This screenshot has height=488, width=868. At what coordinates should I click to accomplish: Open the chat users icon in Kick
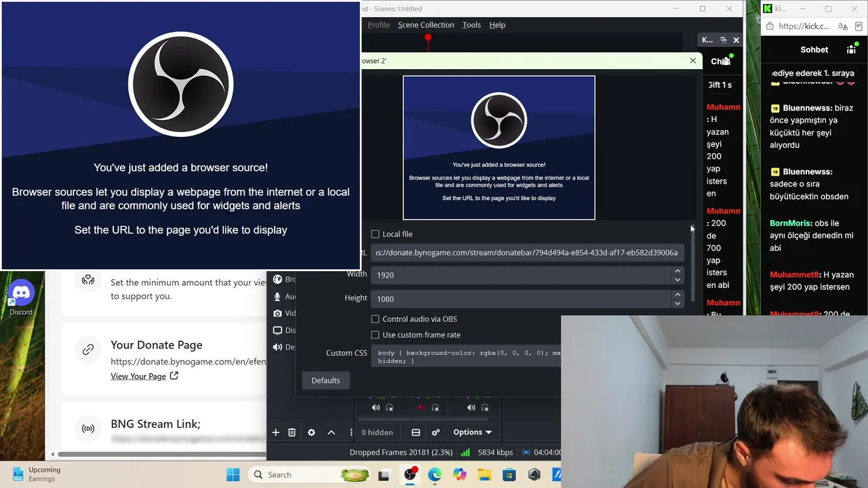click(x=851, y=49)
